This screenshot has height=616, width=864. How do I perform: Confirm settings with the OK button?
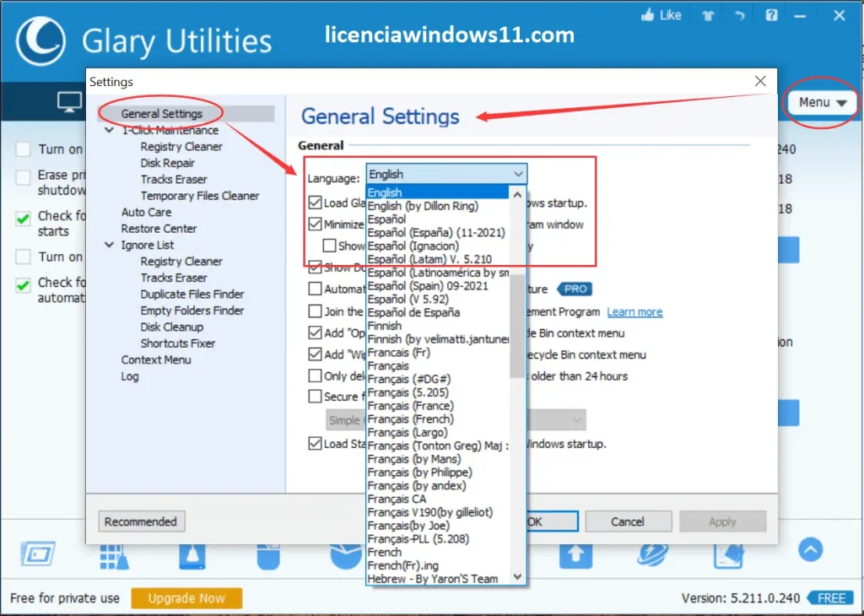pyautogui.click(x=552, y=521)
